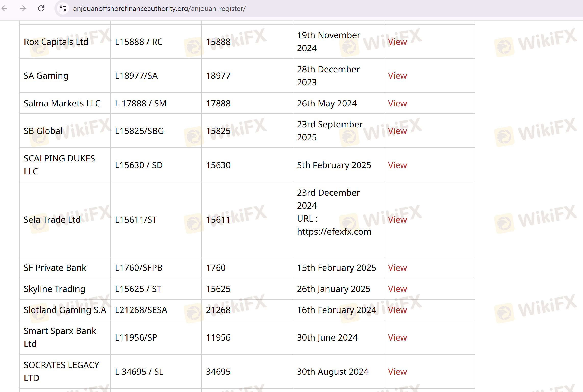Select license code 'L21268/SESA'
This screenshot has height=392, width=583.
(141, 310)
